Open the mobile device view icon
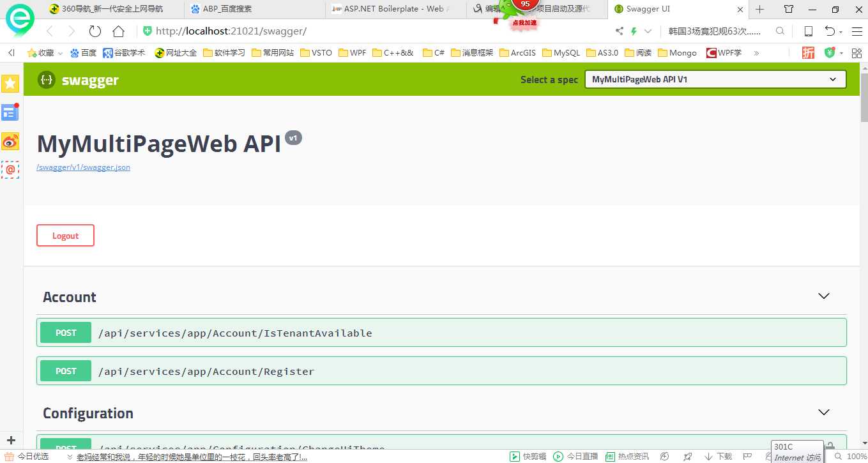Image resolution: width=868 pixels, height=463 pixels. pos(808,31)
